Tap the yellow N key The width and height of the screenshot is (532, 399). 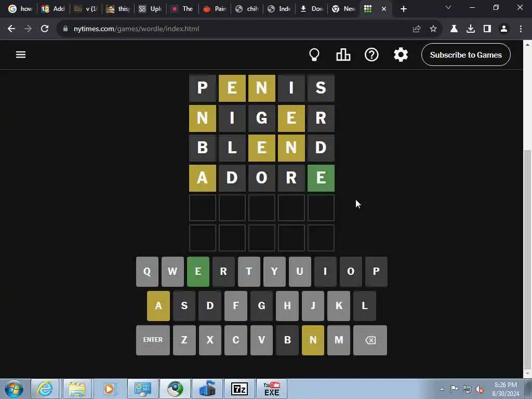313,340
